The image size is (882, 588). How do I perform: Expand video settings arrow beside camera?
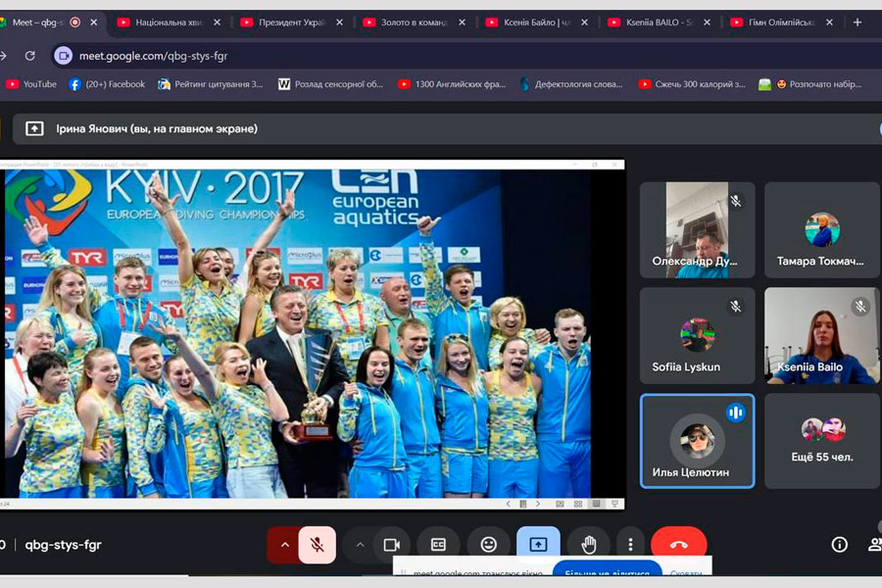pos(360,545)
